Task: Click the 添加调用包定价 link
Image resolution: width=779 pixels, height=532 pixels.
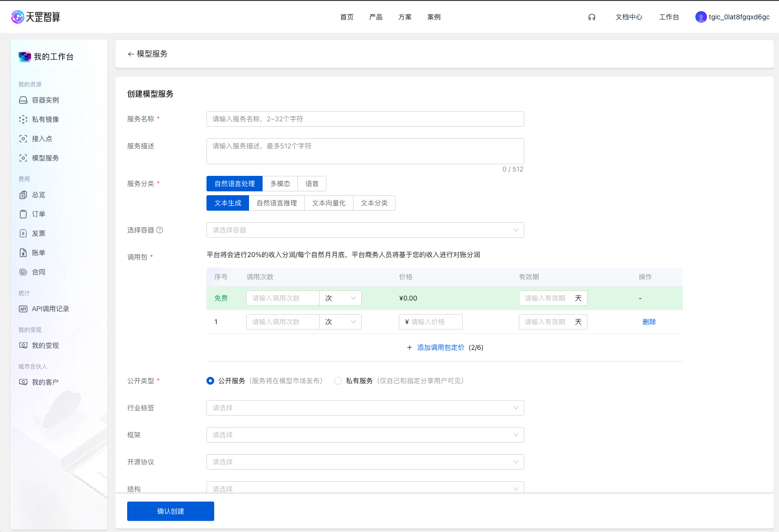Action: [x=441, y=347]
